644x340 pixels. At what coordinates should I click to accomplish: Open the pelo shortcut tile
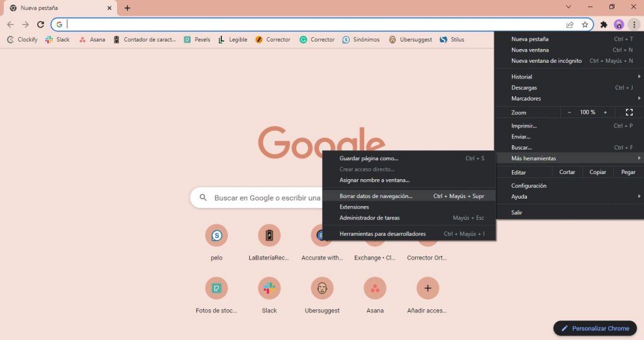(x=216, y=242)
